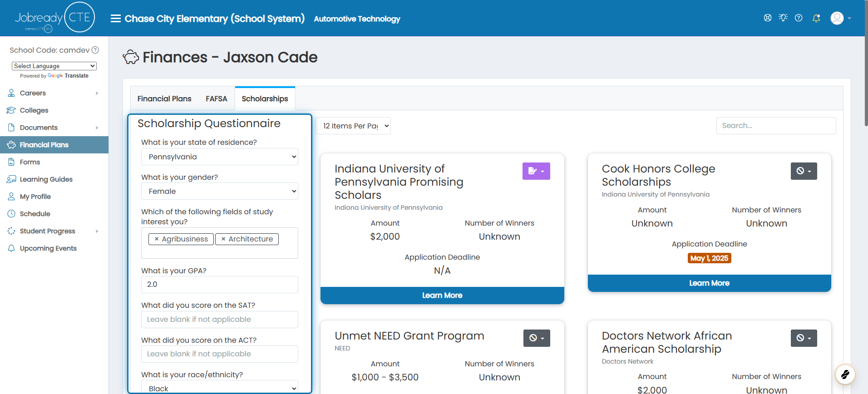
Task: Click the School Code help icon
Action: 95,50
